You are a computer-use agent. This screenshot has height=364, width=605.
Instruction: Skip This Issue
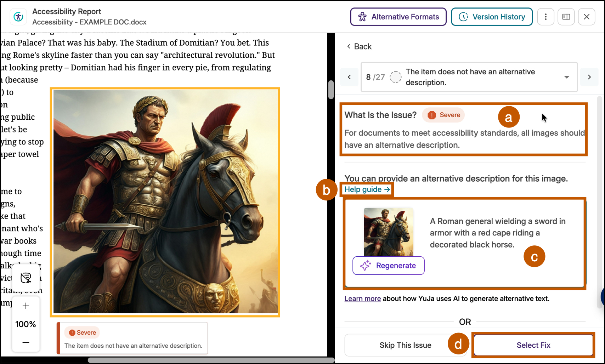(x=405, y=345)
